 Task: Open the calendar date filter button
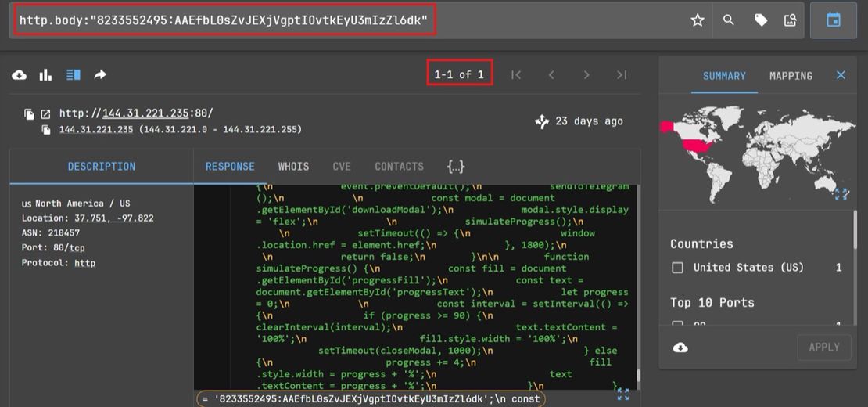point(833,20)
